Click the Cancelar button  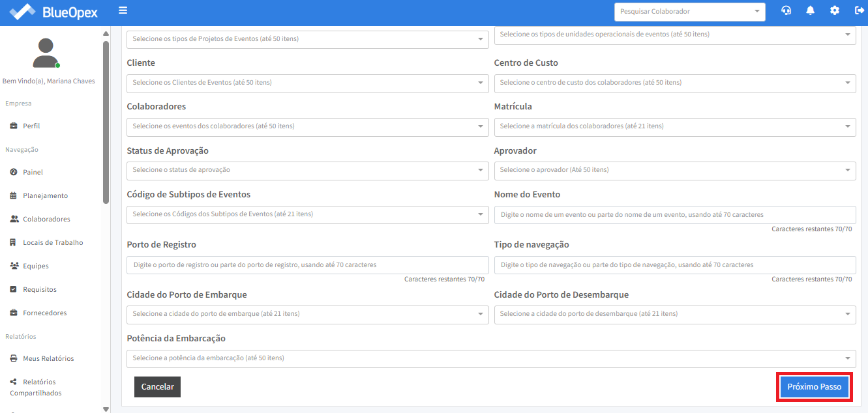(157, 387)
